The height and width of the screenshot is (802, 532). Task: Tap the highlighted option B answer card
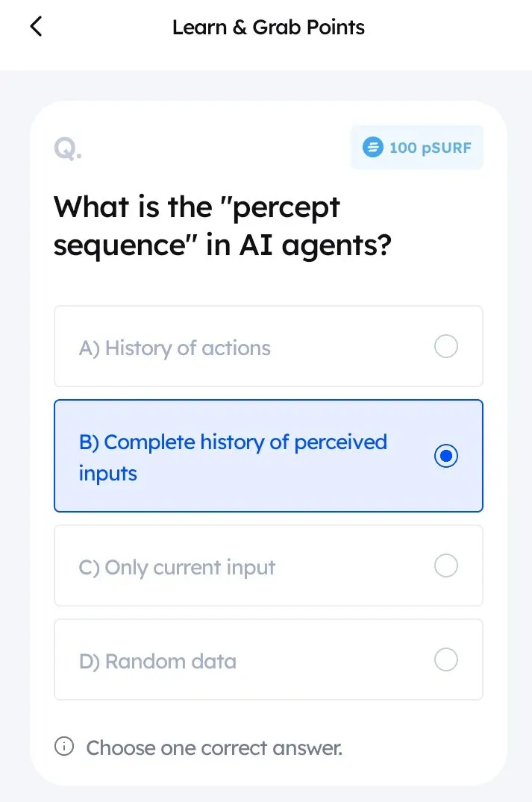pyautogui.click(x=268, y=456)
